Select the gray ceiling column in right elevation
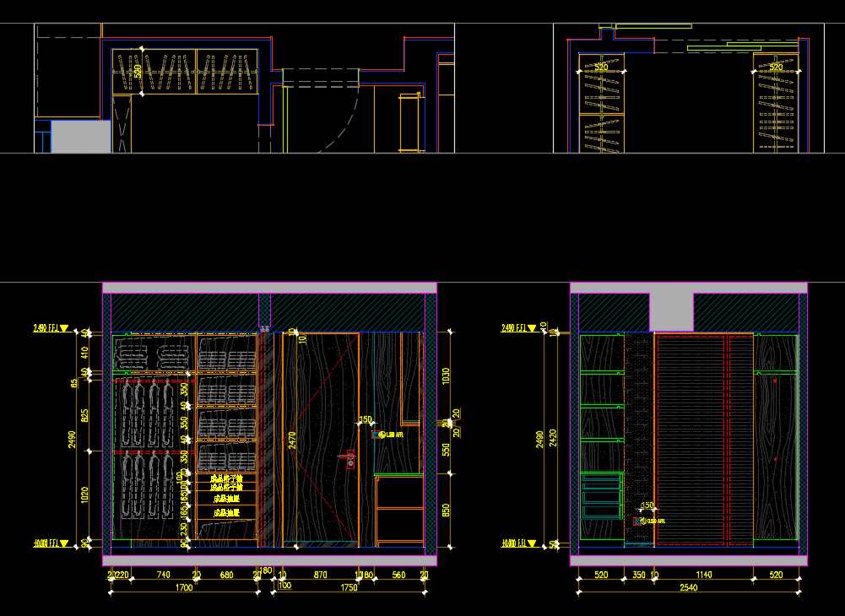The image size is (845, 616). coord(671,312)
